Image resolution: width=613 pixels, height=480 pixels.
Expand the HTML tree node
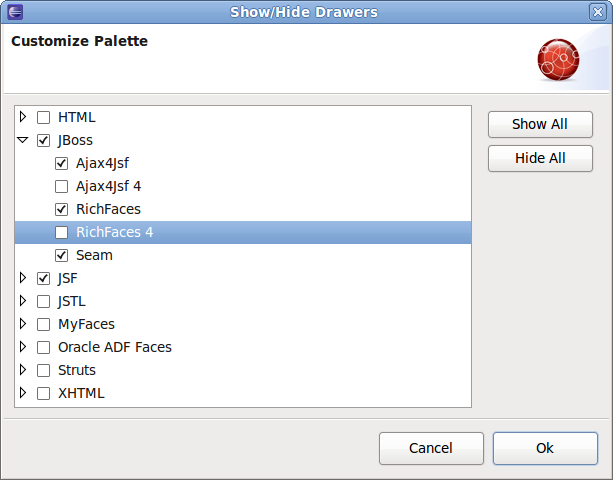23,117
